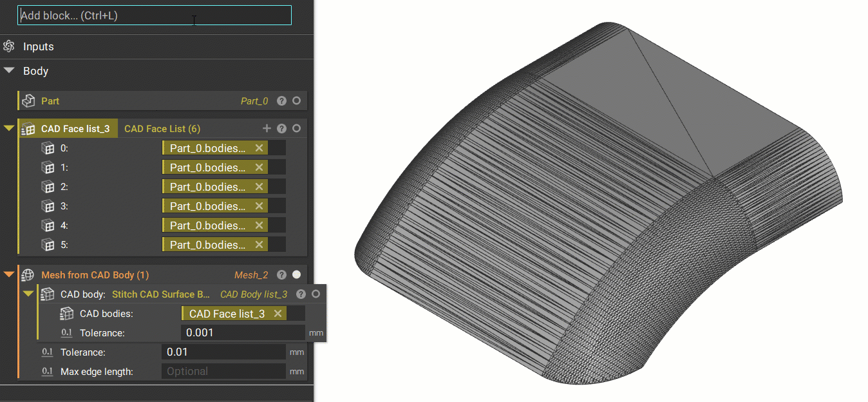Click the plus icon on CAD Face List header
The image size is (868, 402).
(267, 128)
